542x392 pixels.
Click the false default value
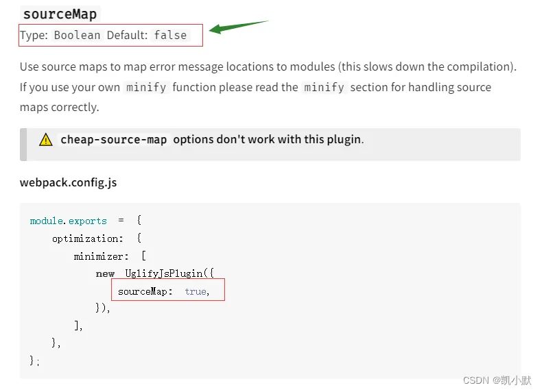(170, 35)
